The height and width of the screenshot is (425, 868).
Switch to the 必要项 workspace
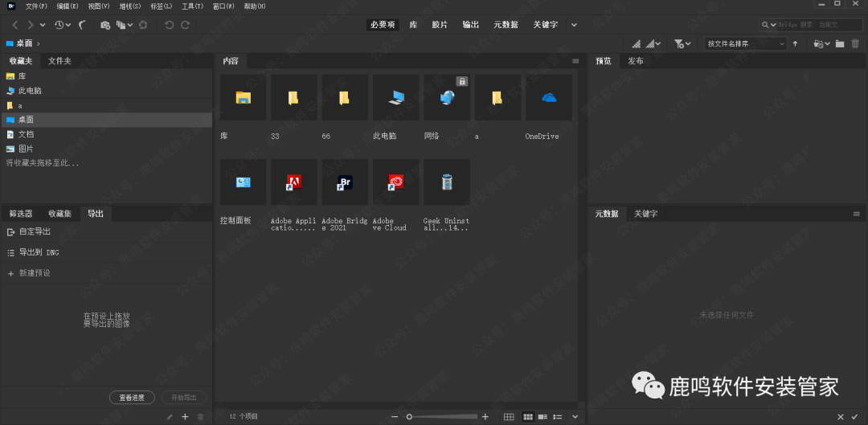(383, 25)
